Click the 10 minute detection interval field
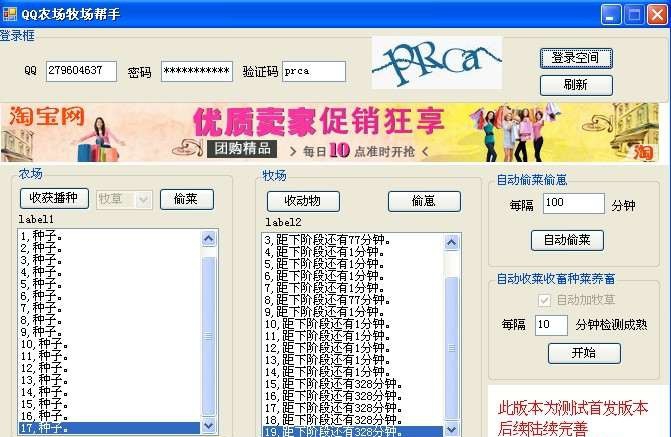 click(x=551, y=325)
